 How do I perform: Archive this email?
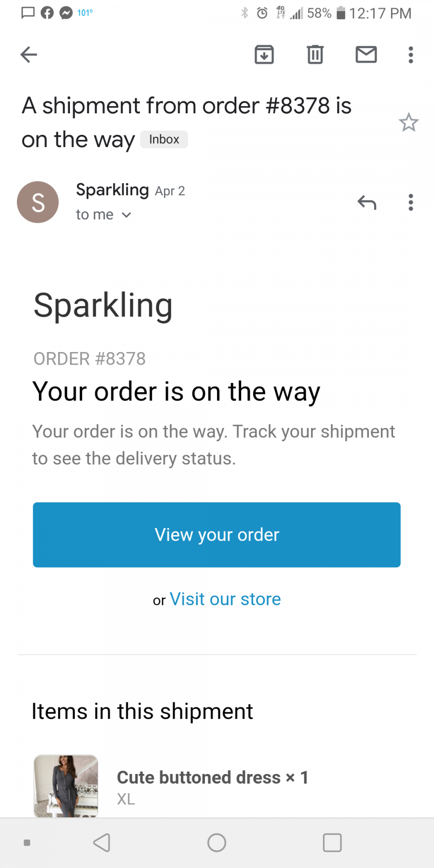(264, 54)
